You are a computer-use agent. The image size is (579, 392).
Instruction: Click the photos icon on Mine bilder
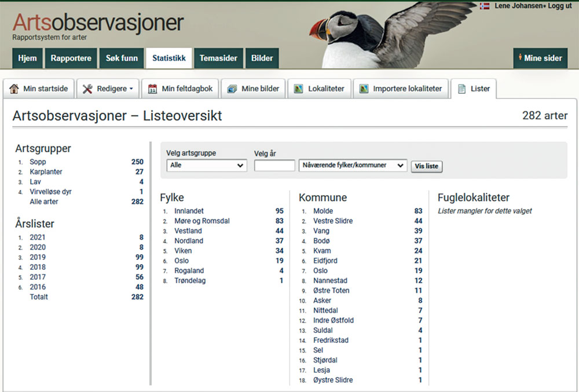[x=232, y=89]
